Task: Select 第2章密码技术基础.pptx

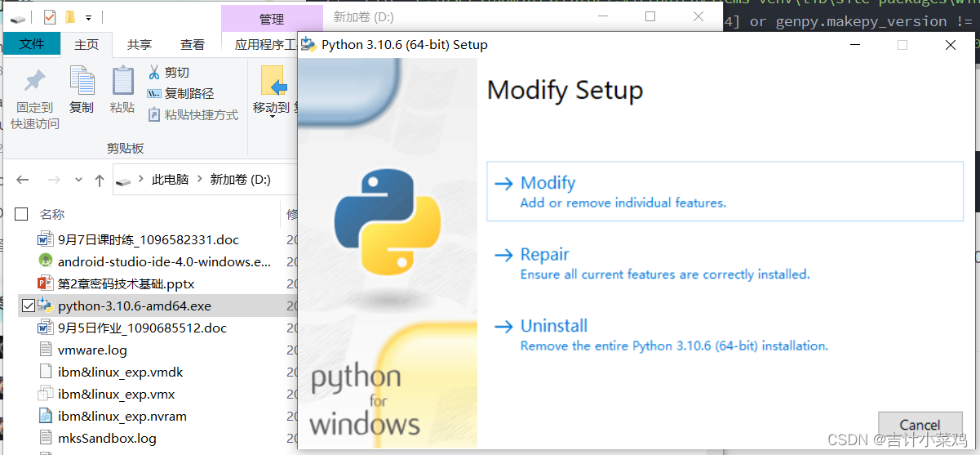Action: pos(126,283)
